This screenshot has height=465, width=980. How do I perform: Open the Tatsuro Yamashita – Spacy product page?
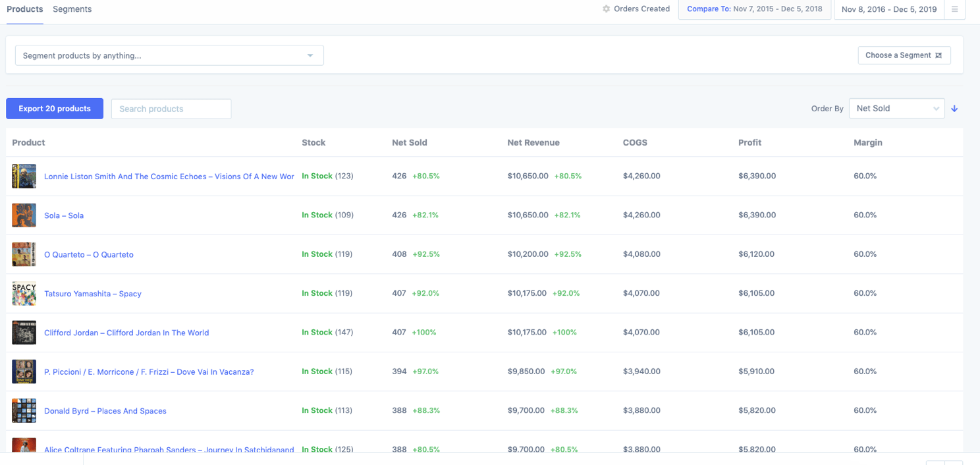pyautogui.click(x=93, y=293)
